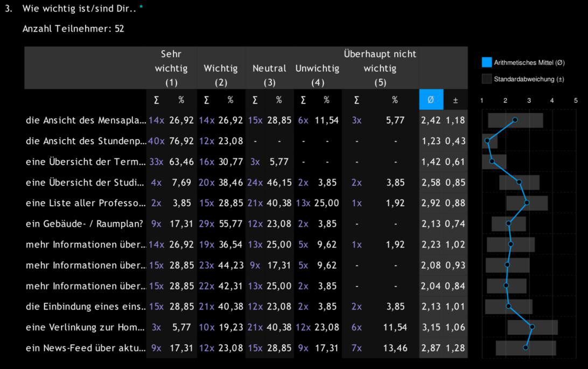The width and height of the screenshot is (588, 369).
Task: Click the 'Unwichtig (4)' column header
Action: 317,68
